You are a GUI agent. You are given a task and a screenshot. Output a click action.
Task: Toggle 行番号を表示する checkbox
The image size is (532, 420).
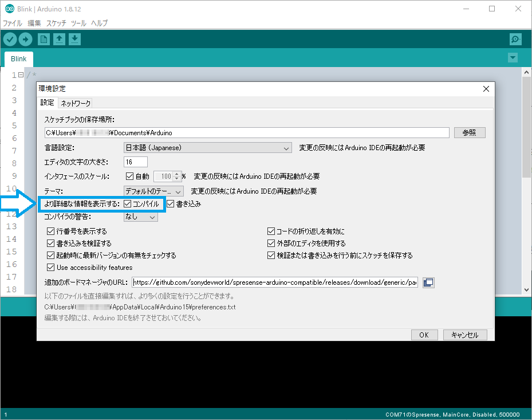click(50, 231)
